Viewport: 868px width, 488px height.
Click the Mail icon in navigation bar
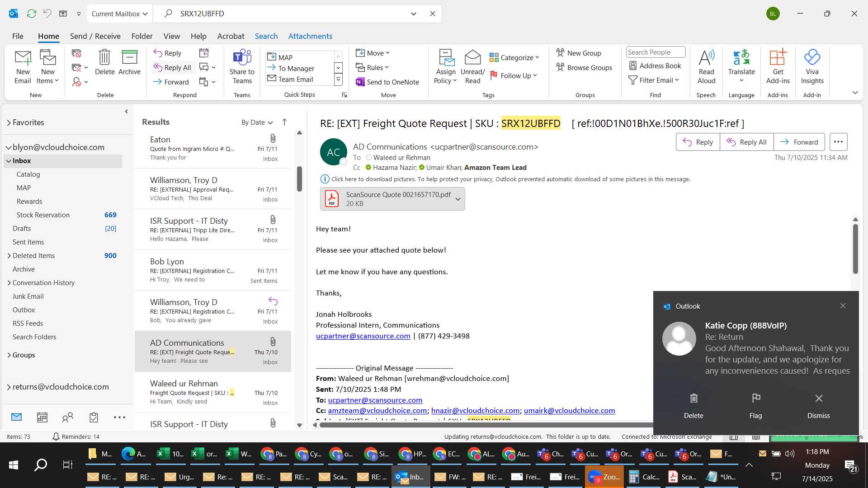pyautogui.click(x=16, y=417)
